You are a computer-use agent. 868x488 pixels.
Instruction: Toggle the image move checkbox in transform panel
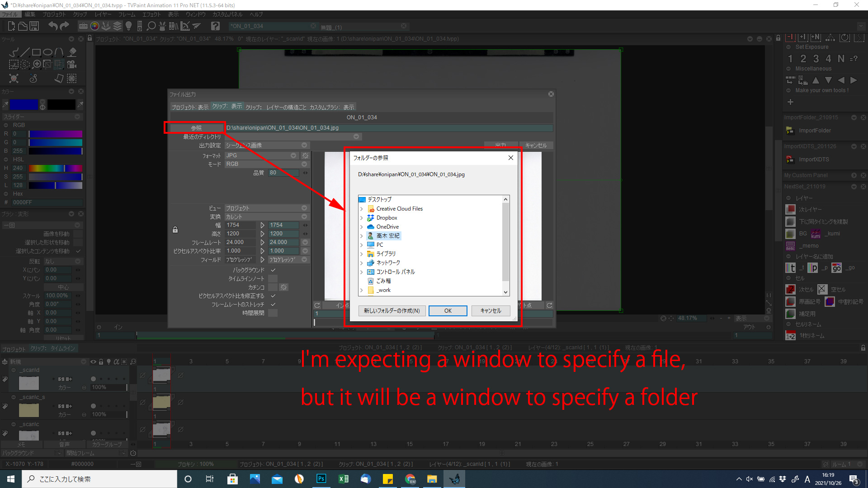(x=78, y=234)
